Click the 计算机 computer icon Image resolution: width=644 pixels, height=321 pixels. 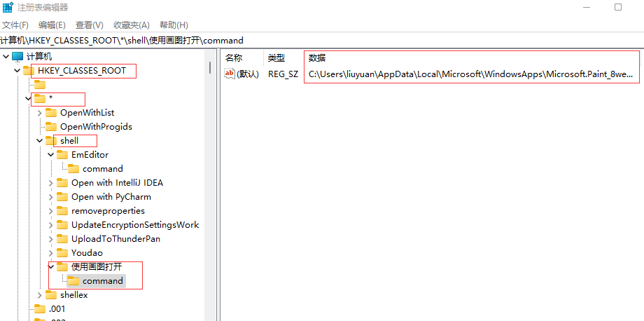pyautogui.click(x=17, y=57)
